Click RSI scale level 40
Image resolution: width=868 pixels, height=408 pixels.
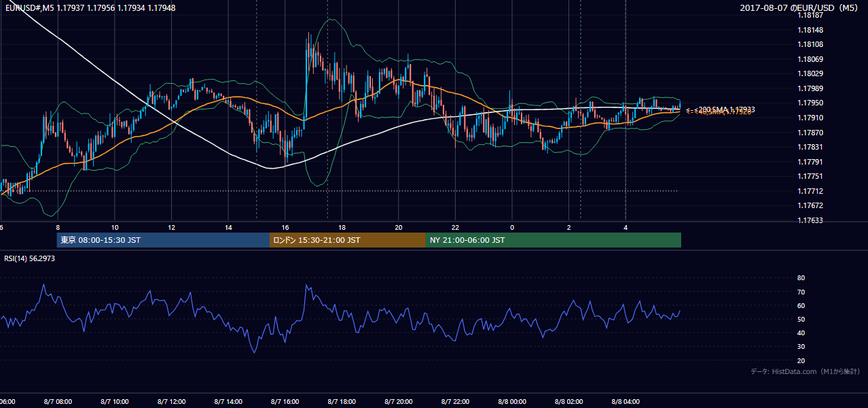coord(801,333)
